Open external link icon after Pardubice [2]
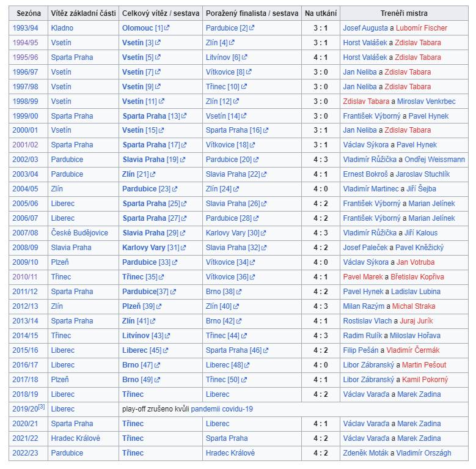The width and height of the screenshot is (476, 469). [251, 28]
